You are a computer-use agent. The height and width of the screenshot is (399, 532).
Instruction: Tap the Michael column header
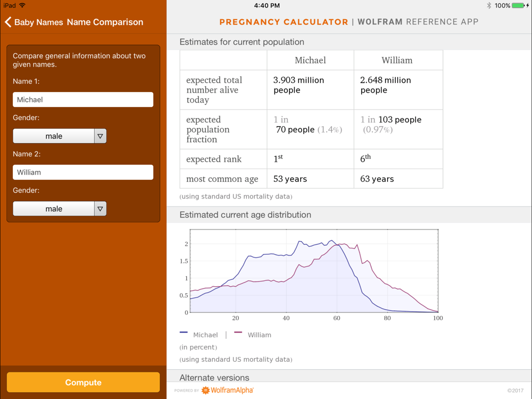310,61
